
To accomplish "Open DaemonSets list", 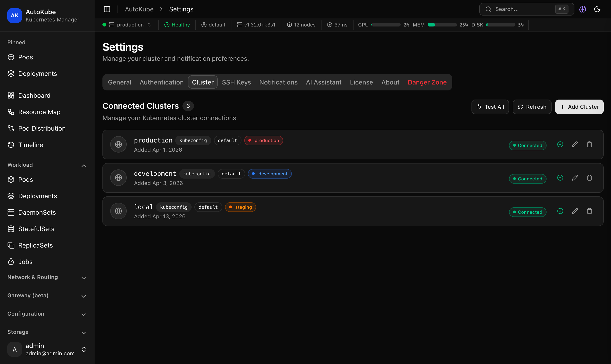I will pyautogui.click(x=47, y=212).
